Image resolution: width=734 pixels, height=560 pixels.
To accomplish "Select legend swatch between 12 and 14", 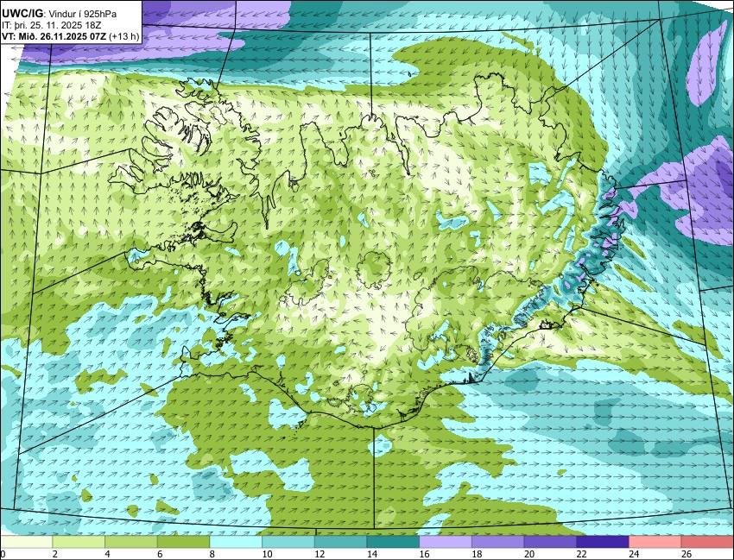I will (341, 542).
